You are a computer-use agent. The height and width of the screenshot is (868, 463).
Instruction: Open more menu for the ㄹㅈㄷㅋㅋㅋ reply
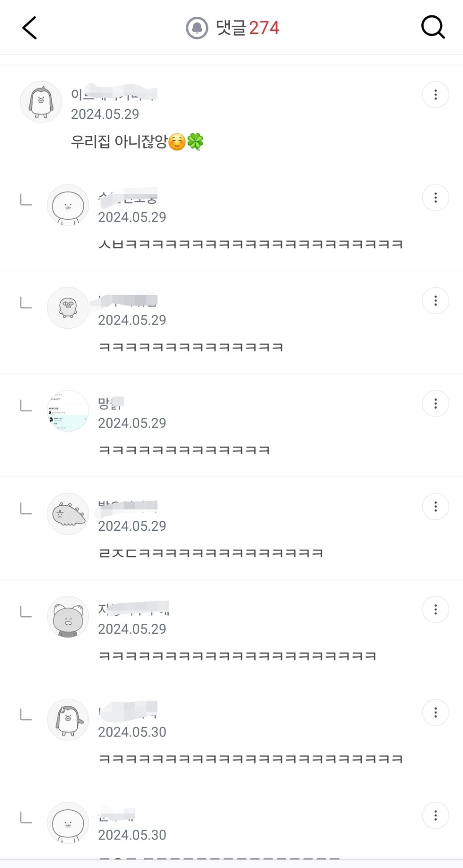click(435, 507)
